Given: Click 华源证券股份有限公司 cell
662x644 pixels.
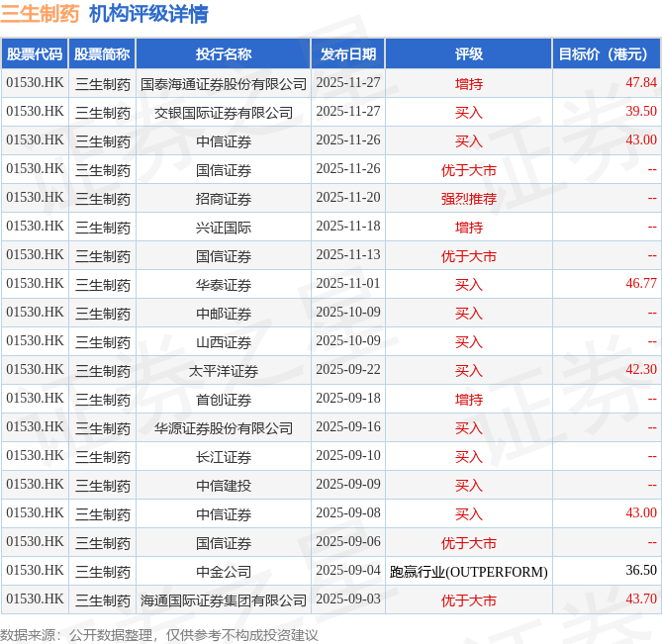Looking at the screenshot, I should (x=224, y=428).
